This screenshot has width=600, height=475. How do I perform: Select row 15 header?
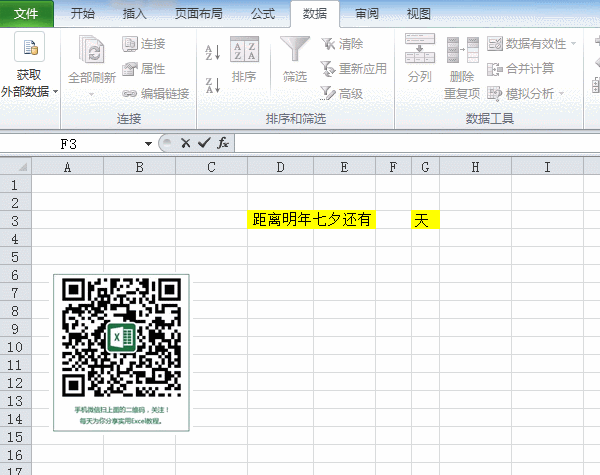15,437
